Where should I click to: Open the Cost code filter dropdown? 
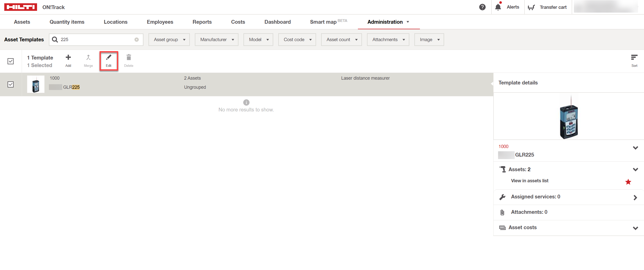coord(297,40)
